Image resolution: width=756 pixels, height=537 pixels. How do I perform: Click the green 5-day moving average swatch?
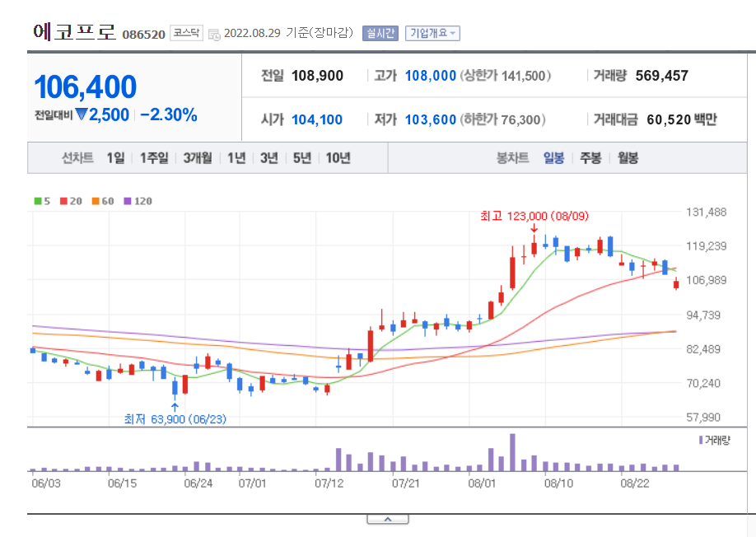38,201
